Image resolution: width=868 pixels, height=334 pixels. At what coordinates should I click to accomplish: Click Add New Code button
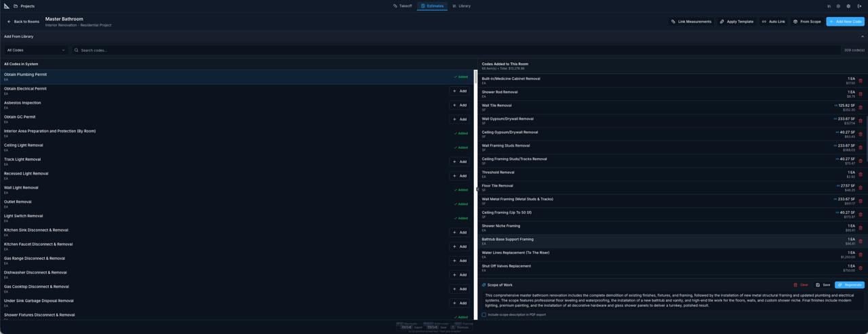pos(845,22)
